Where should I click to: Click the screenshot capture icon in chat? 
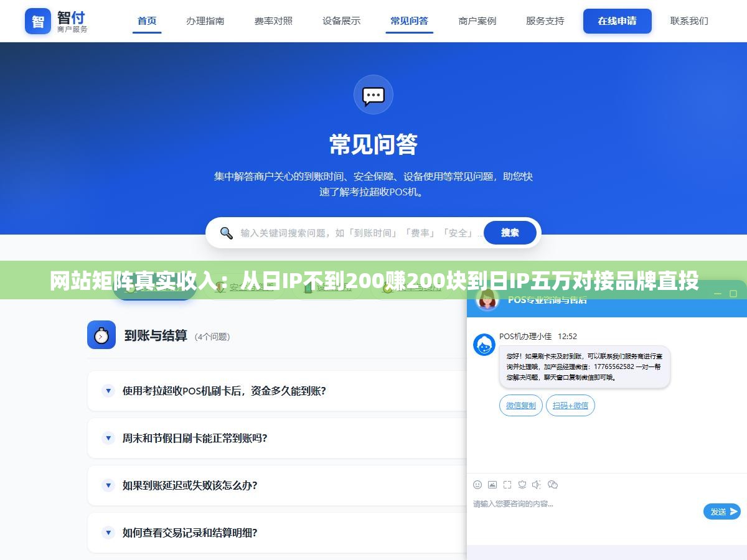coord(507,485)
